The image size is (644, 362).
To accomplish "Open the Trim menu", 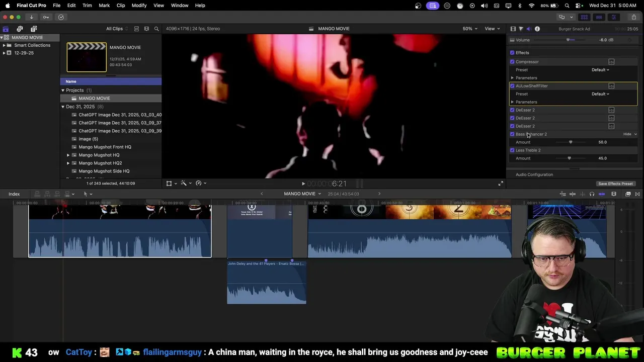I will click(x=87, y=6).
